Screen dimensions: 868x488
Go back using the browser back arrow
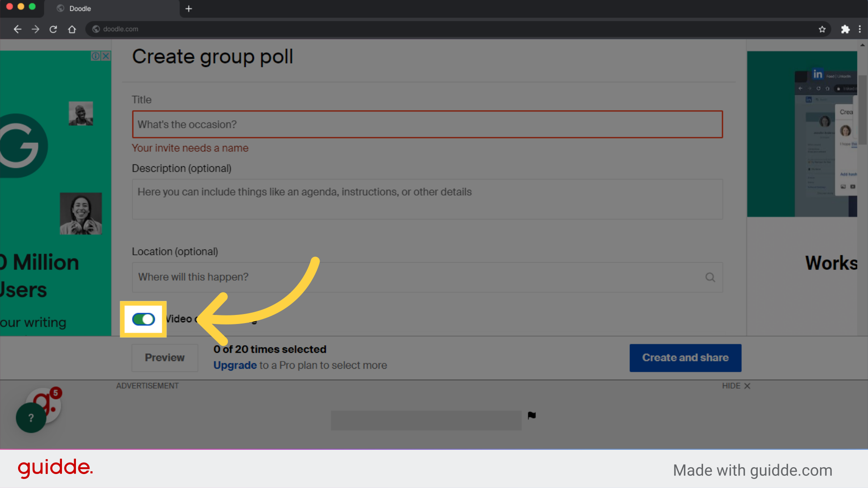(x=17, y=29)
